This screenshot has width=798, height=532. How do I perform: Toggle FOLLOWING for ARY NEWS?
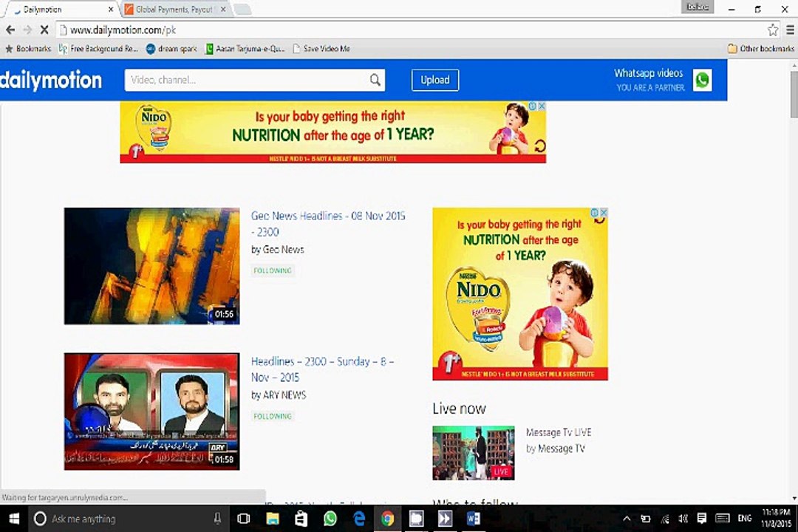click(x=272, y=416)
